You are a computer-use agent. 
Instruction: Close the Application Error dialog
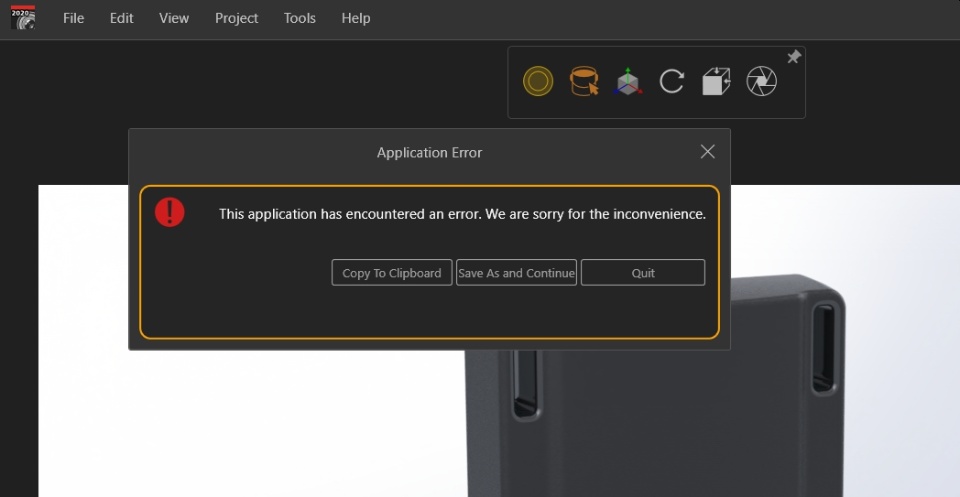coord(708,152)
